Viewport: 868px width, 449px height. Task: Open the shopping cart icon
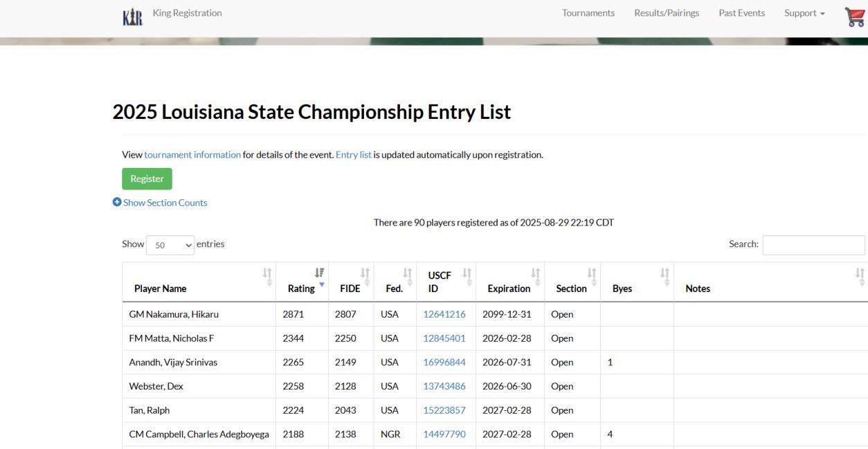855,17
